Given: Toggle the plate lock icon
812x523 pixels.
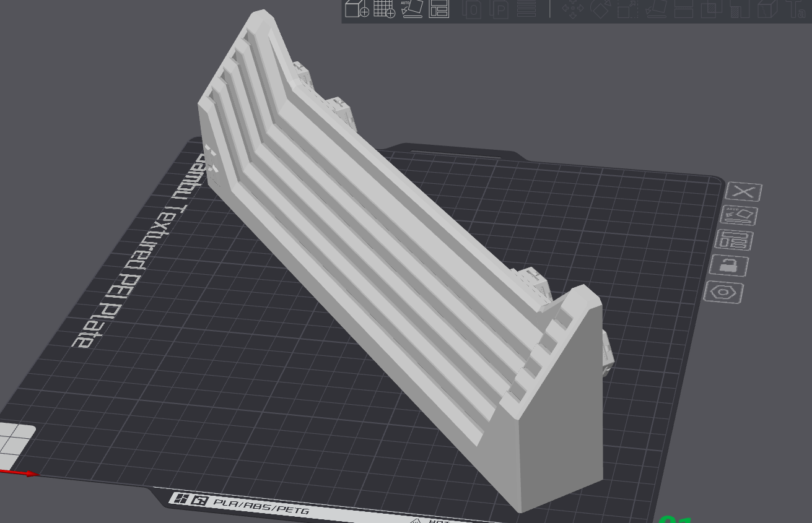Looking at the screenshot, I should pos(730,266).
